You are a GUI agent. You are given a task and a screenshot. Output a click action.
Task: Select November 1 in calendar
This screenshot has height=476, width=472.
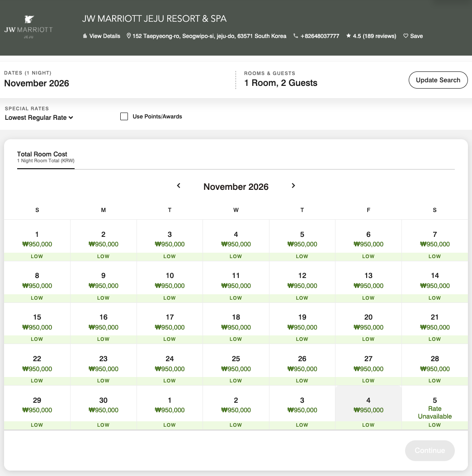pyautogui.click(x=37, y=240)
